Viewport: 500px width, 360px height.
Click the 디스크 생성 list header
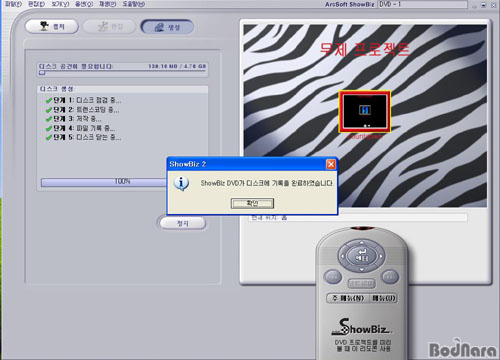pyautogui.click(x=122, y=89)
